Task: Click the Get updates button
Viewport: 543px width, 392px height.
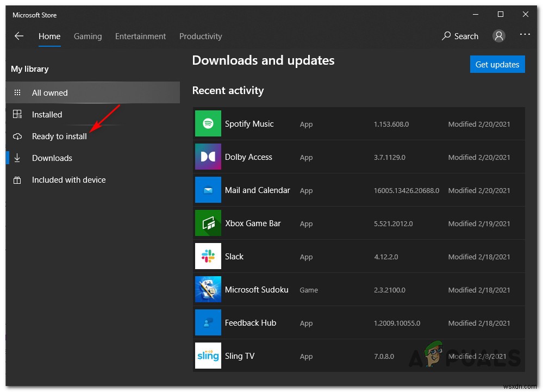Action: [497, 64]
